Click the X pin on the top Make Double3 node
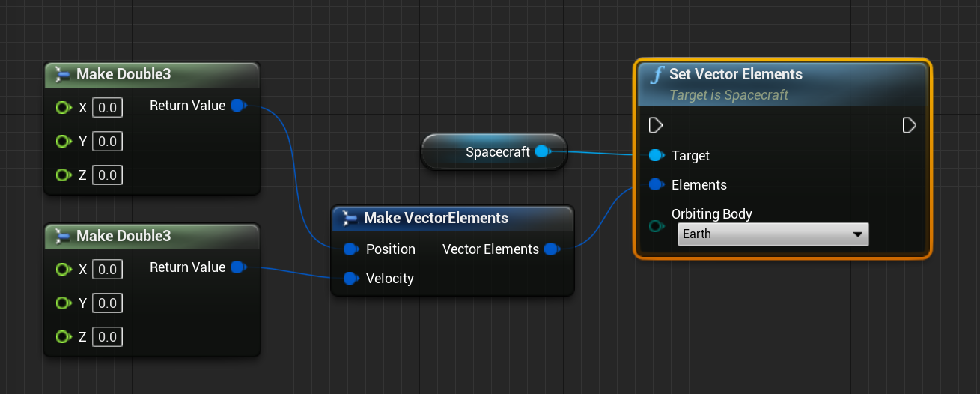Viewport: 980px width, 394px height. pyautogui.click(x=64, y=108)
